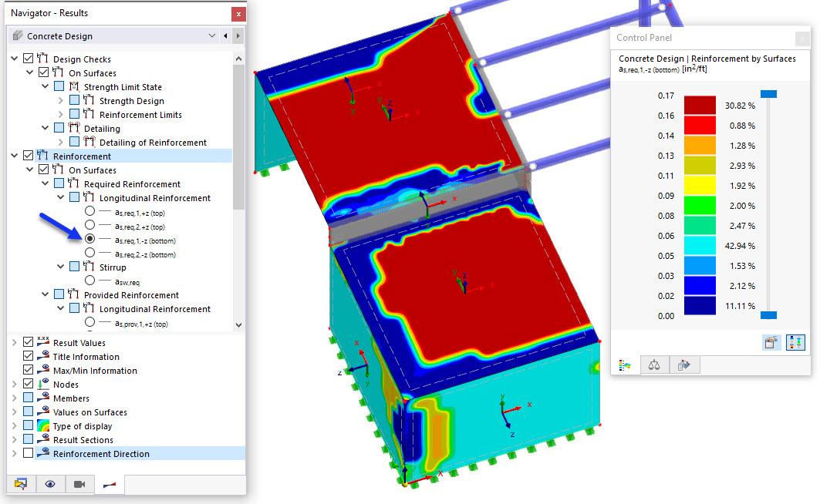
Task: Collapse the Stirrup node
Action: click(61, 267)
